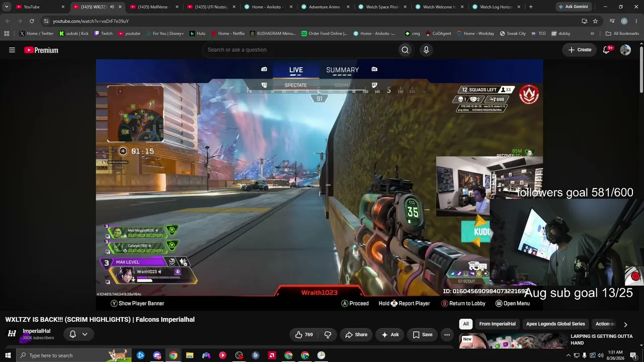Click Windows taskbar search box
Viewport: 644px width, 362px height.
(x=73, y=355)
